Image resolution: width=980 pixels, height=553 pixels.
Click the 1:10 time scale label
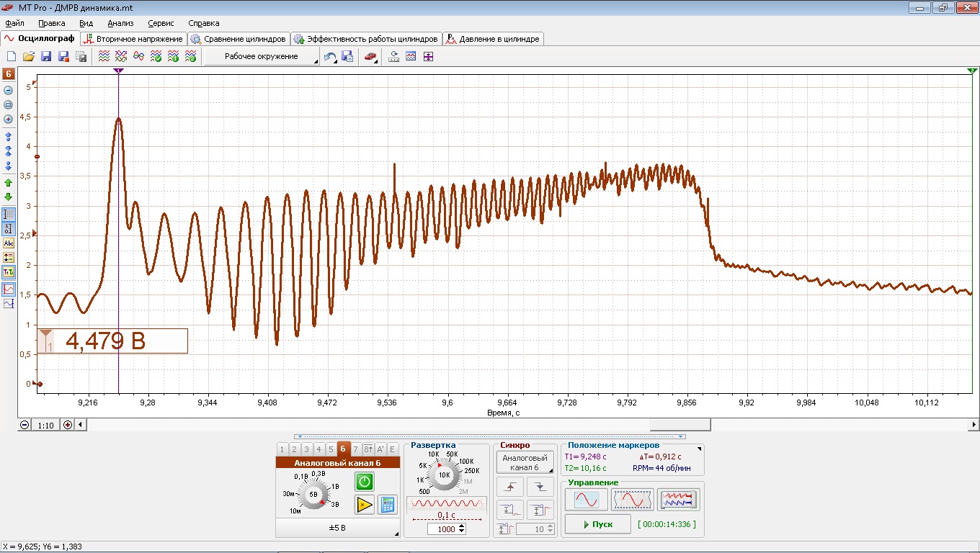pyautogui.click(x=45, y=426)
